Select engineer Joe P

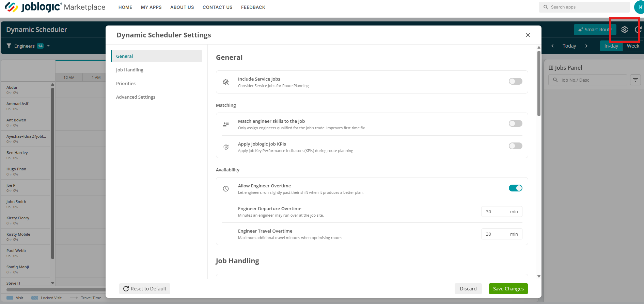click(26, 188)
